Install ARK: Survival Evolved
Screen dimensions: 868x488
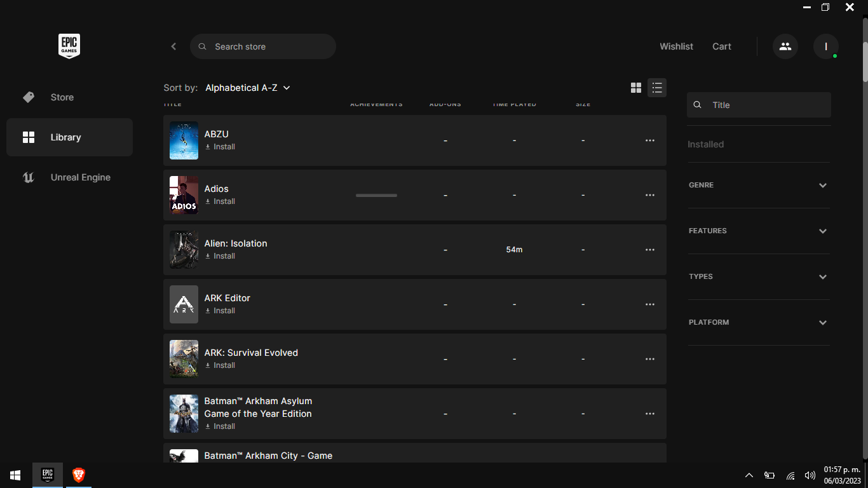pyautogui.click(x=220, y=365)
